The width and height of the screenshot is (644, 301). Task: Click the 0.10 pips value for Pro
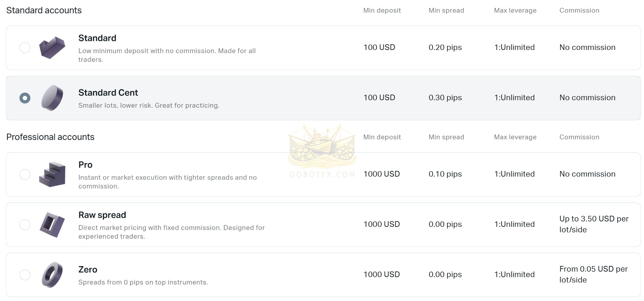[x=445, y=174]
